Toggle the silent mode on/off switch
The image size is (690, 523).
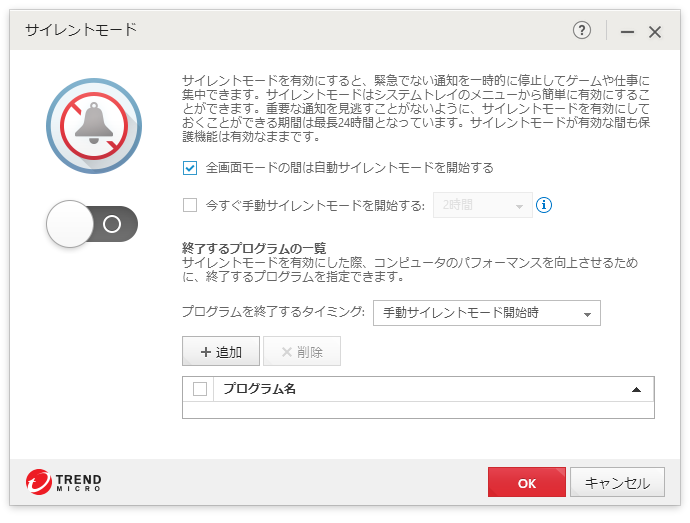92,224
